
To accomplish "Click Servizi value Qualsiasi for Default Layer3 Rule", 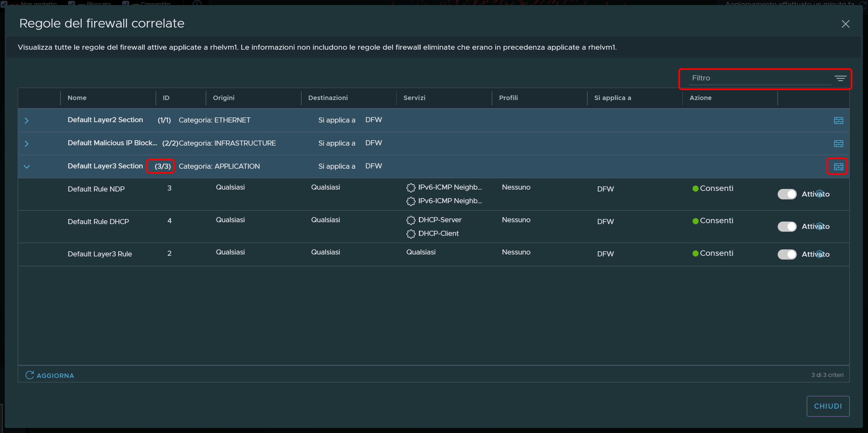I will 421,252.
